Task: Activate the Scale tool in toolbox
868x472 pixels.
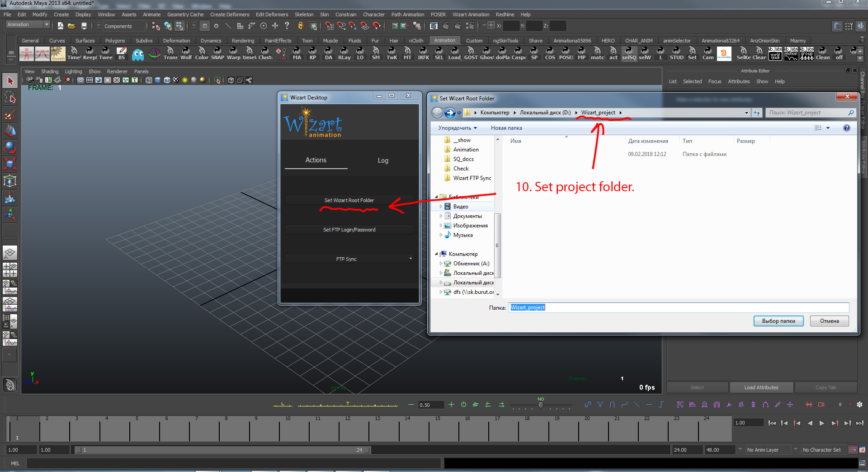Action: [10, 163]
